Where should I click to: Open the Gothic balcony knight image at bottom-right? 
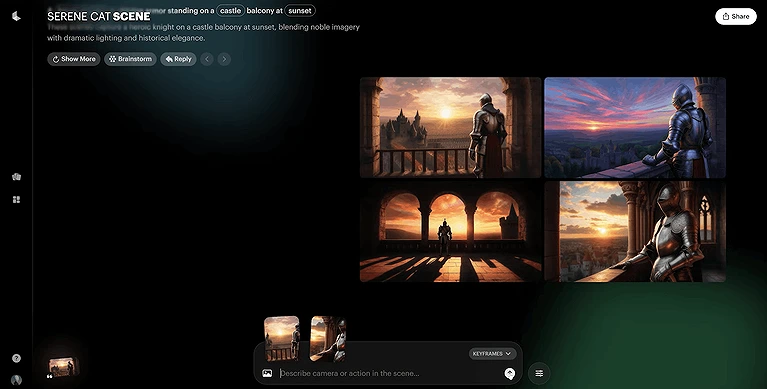635,231
